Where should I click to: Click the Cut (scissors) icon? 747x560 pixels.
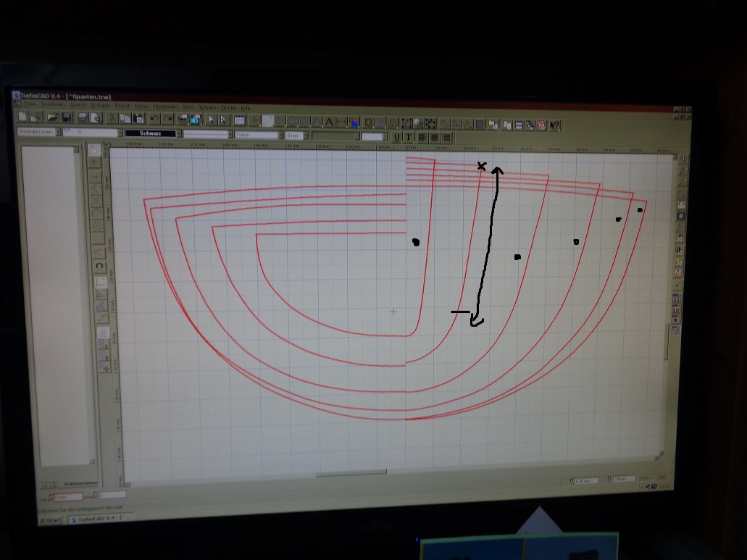[112, 118]
